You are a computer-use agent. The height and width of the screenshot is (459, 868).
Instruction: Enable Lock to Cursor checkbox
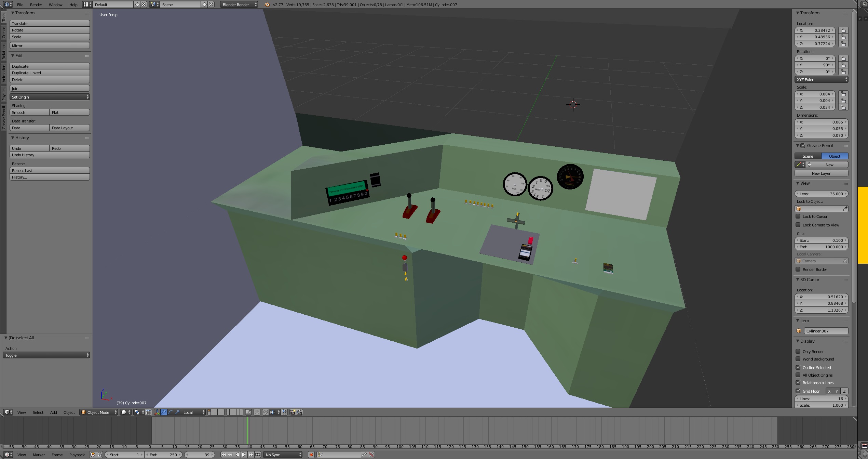coord(798,216)
